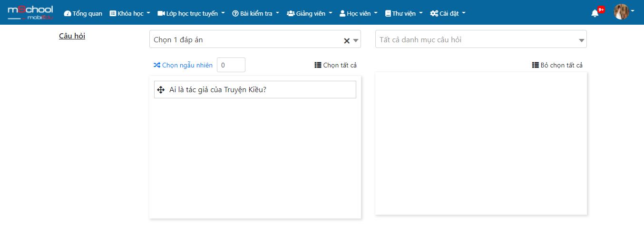The height and width of the screenshot is (228, 644).
Task: Focus the random question count field
Action: pyautogui.click(x=231, y=65)
